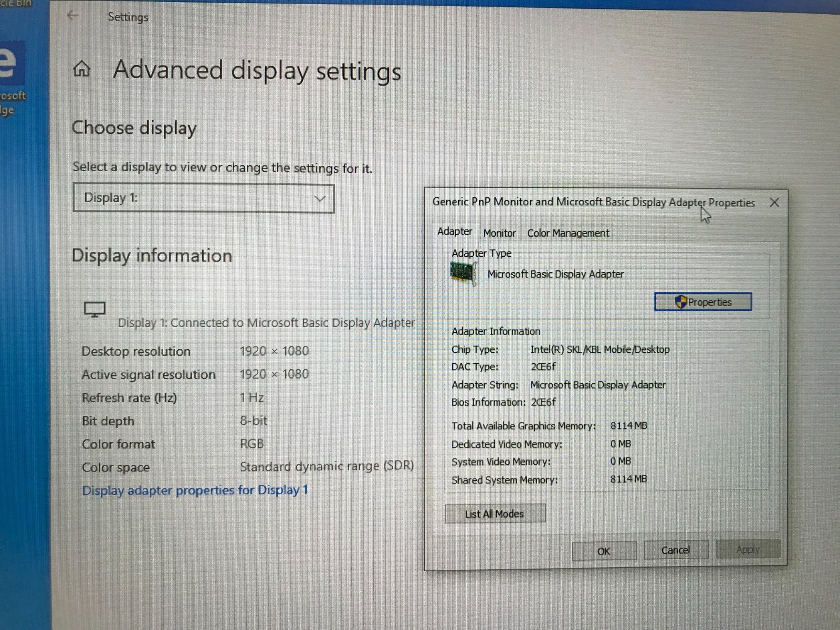Click Shared System Memory 8114 MB value
The height and width of the screenshot is (630, 840).
tap(628, 479)
